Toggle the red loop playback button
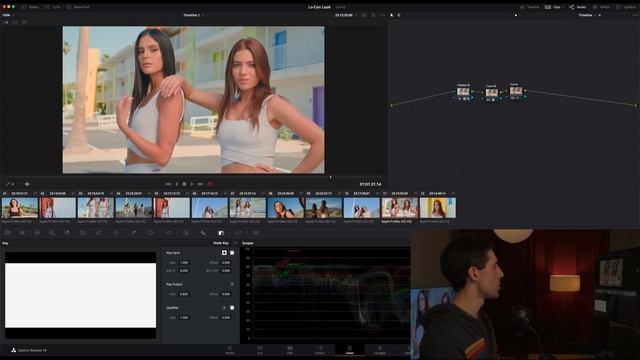The width and height of the screenshot is (640, 360). (x=210, y=184)
